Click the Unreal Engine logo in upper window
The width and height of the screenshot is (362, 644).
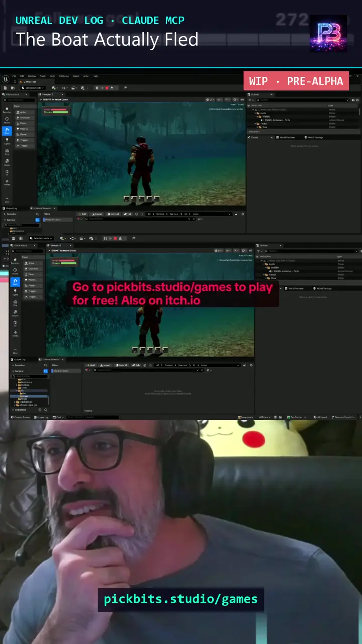point(5,79)
